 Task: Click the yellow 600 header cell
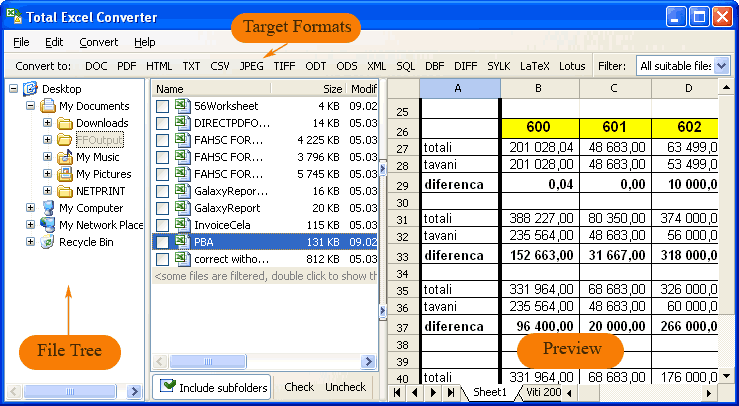click(540, 127)
